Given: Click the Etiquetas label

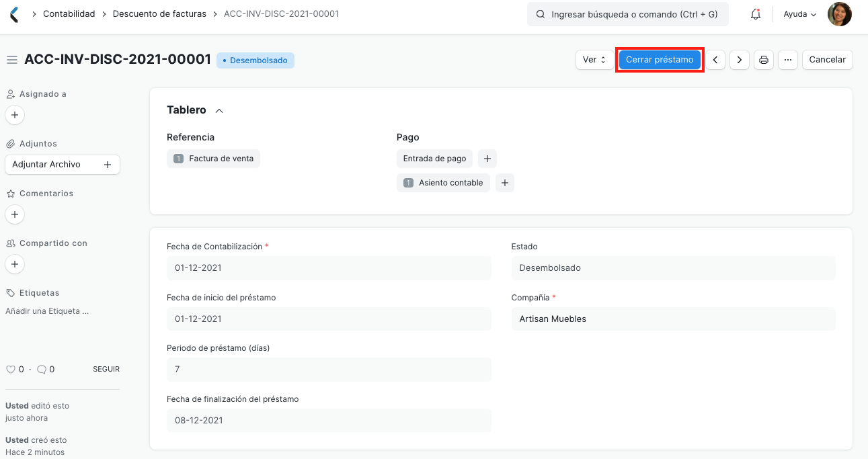Looking at the screenshot, I should 39,293.
